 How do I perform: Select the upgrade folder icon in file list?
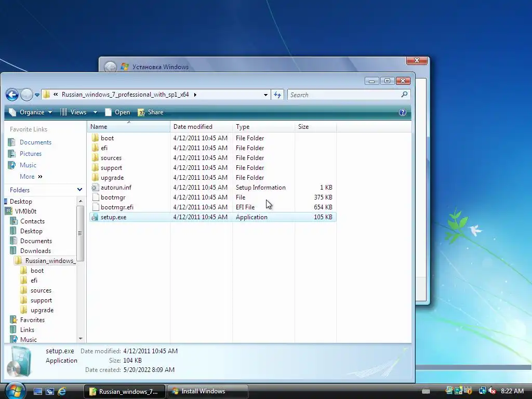[x=96, y=177]
